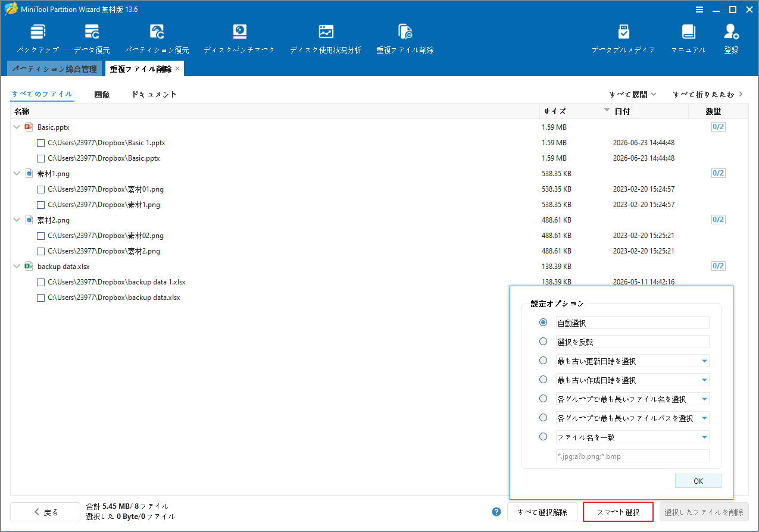This screenshot has height=532, width=759.
Task: Click the file pattern input field
Action: click(x=633, y=456)
